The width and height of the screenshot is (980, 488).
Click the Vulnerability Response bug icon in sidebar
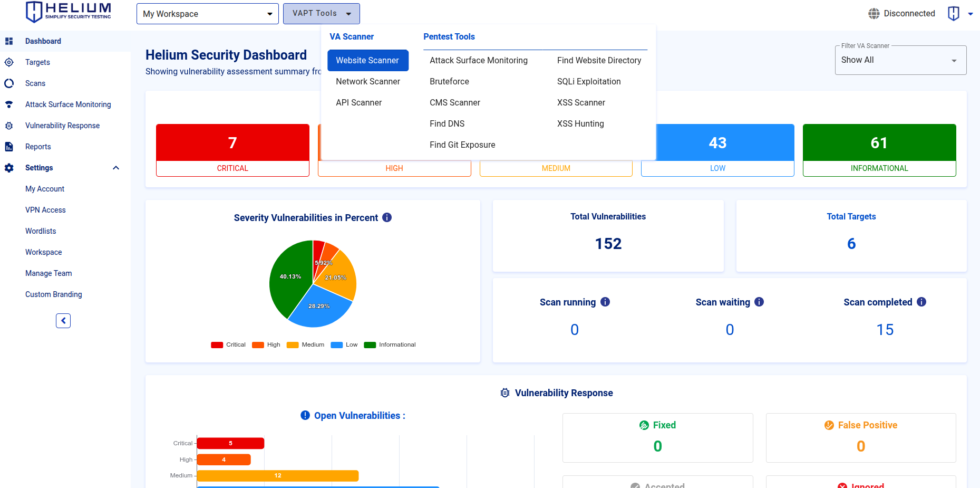tap(9, 126)
